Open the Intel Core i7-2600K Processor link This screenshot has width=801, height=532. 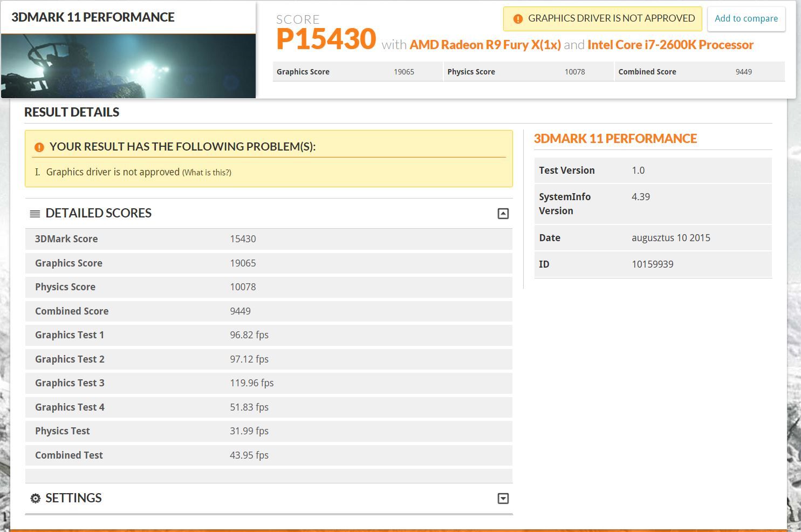(670, 45)
